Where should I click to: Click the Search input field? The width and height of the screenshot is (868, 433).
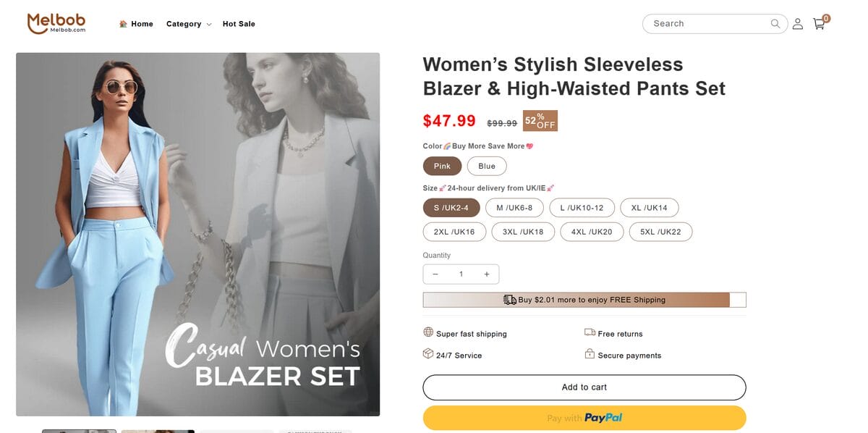(x=705, y=24)
